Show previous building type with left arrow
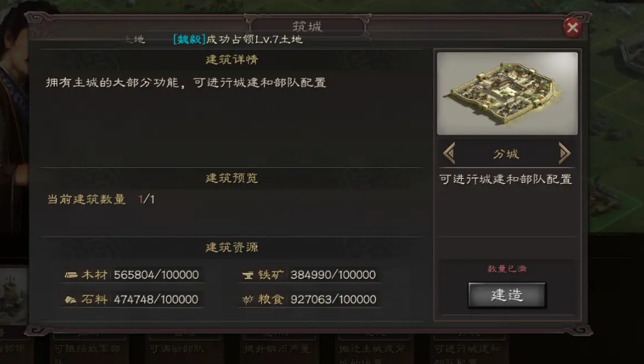644x364 pixels. coord(449,154)
